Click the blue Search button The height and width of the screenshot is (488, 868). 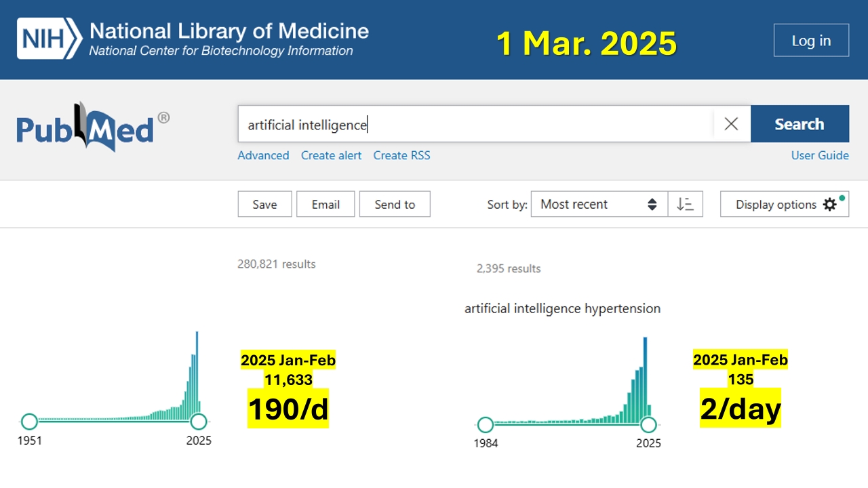point(800,124)
